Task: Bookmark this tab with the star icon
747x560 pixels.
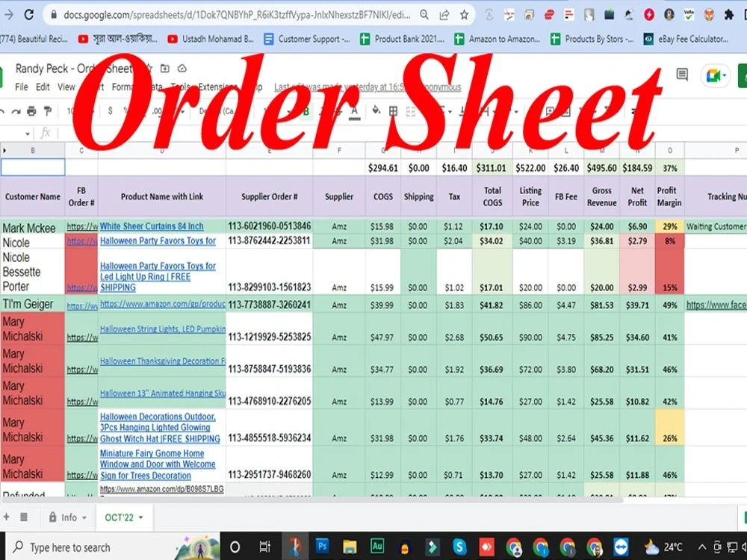Action: point(464,15)
